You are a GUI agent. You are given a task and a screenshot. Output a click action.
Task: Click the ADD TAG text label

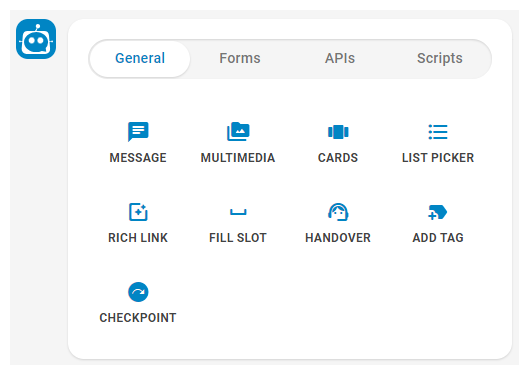(438, 238)
